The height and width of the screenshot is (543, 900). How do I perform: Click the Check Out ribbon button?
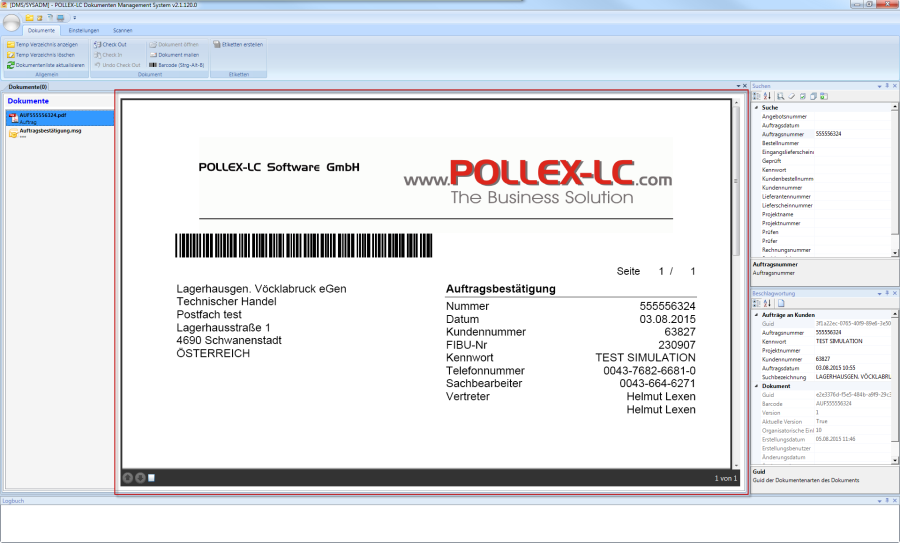[x=112, y=45]
